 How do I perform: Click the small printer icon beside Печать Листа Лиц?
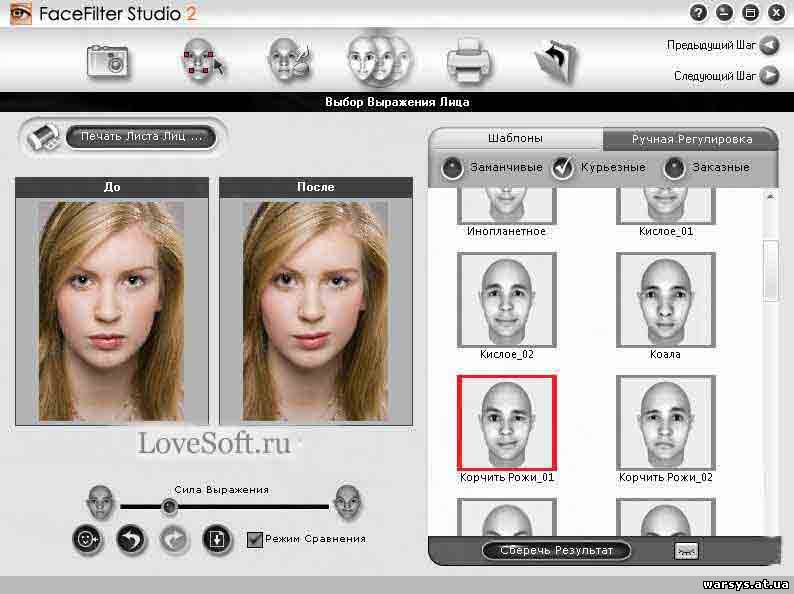tap(43, 137)
